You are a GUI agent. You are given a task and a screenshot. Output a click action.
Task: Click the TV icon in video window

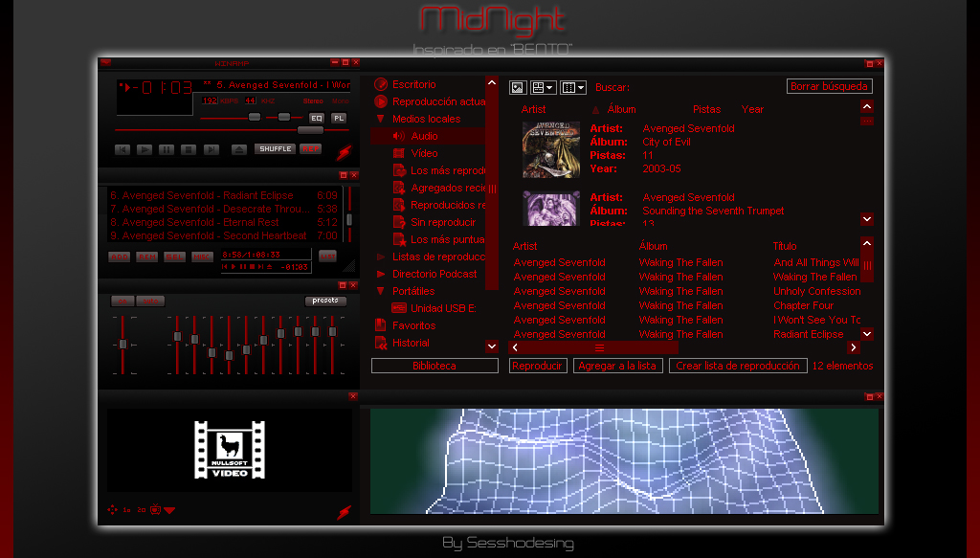pyautogui.click(x=155, y=510)
